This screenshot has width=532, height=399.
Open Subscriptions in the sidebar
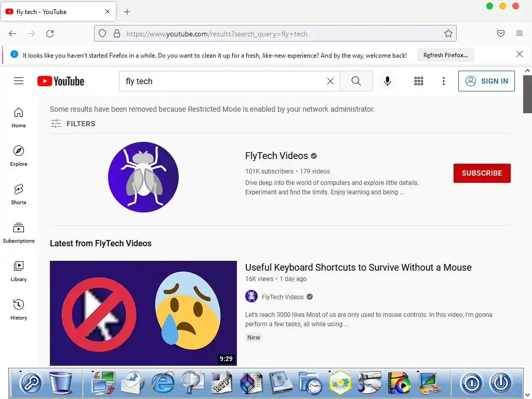pos(19,233)
